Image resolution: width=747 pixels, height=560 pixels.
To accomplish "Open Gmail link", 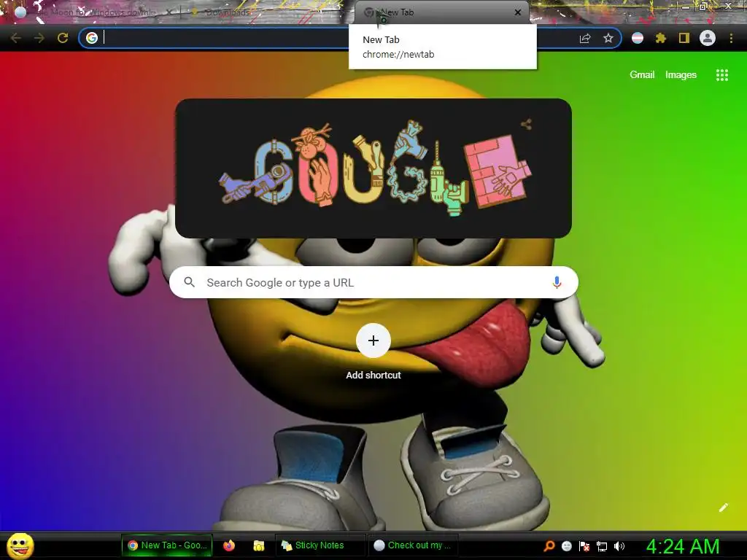I will (642, 75).
